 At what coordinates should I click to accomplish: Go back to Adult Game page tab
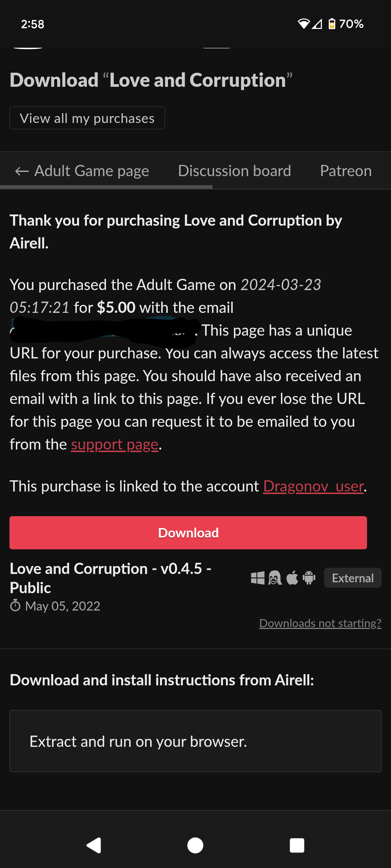tap(82, 171)
